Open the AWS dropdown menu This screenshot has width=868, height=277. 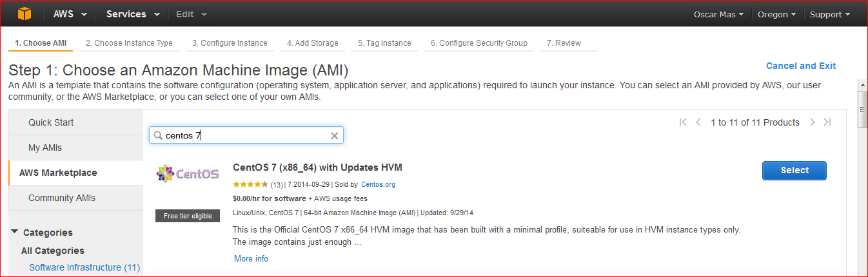tap(70, 14)
